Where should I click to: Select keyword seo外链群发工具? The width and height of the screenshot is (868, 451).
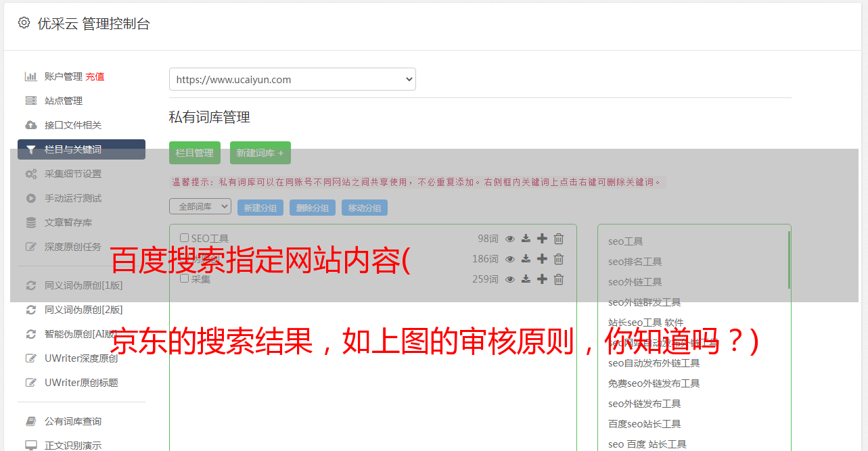(645, 302)
